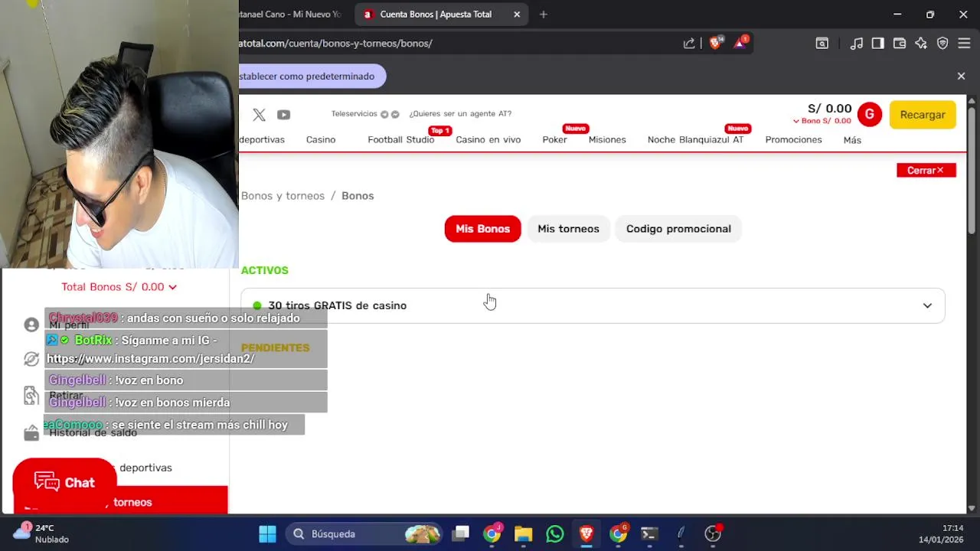The image size is (980, 551).
Task: Open Brave browser taskbar icon
Action: pyautogui.click(x=586, y=533)
